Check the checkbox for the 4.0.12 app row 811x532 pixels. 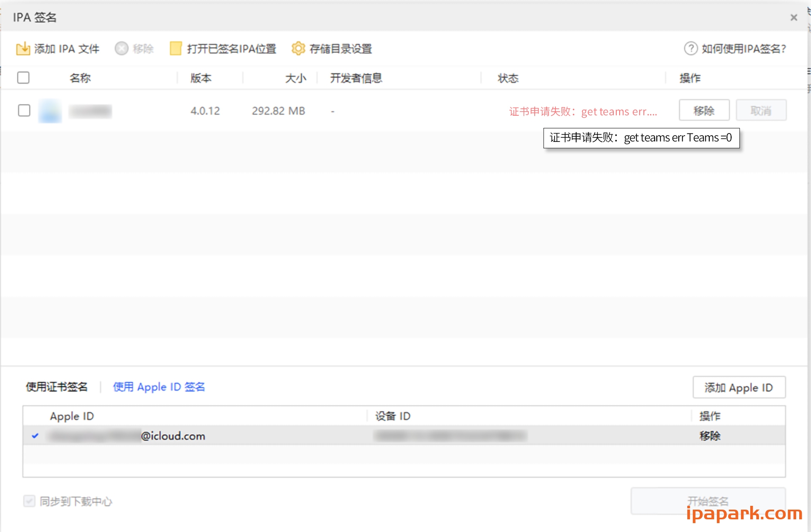(24, 110)
